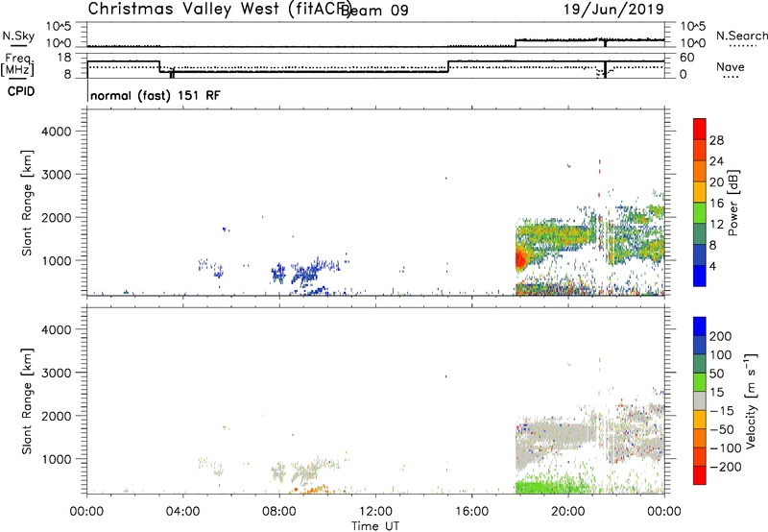Click the Velocity [m s-1] colorbar title
Screen dimensions: 768x532
pos(751,400)
